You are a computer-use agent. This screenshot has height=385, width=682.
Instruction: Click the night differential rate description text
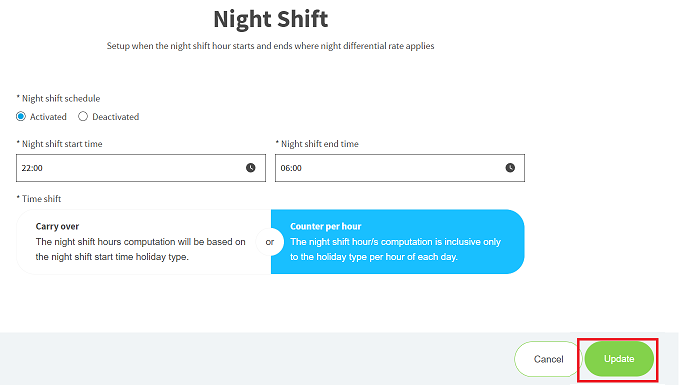(271, 46)
